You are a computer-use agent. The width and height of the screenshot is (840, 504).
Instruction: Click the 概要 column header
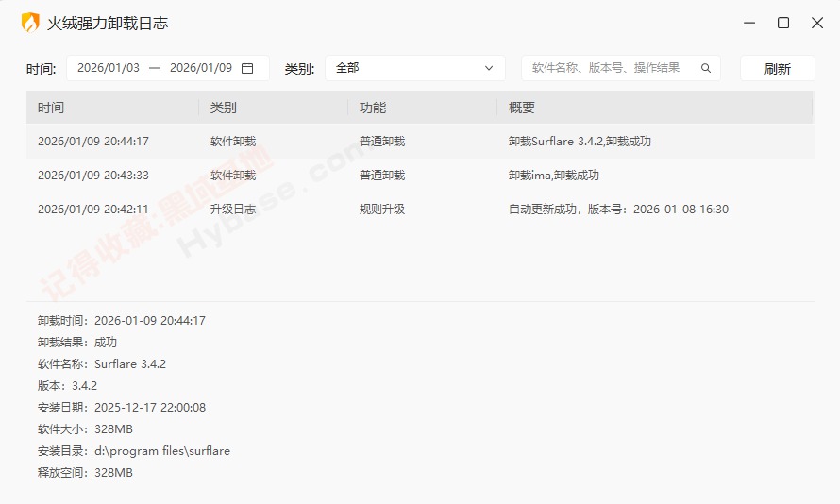[x=522, y=108]
